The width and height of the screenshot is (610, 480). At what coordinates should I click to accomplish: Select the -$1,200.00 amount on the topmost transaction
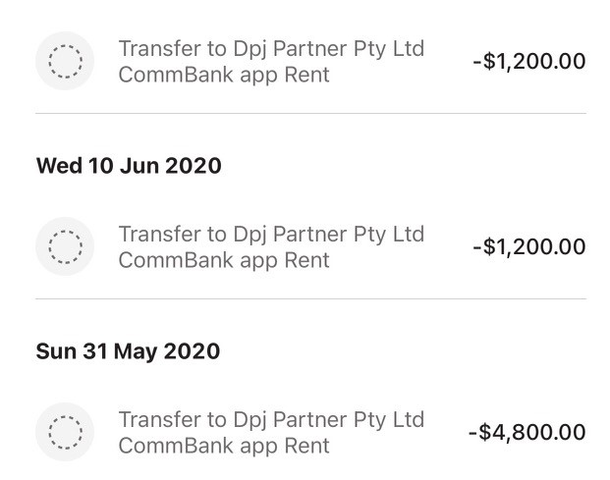click(529, 61)
